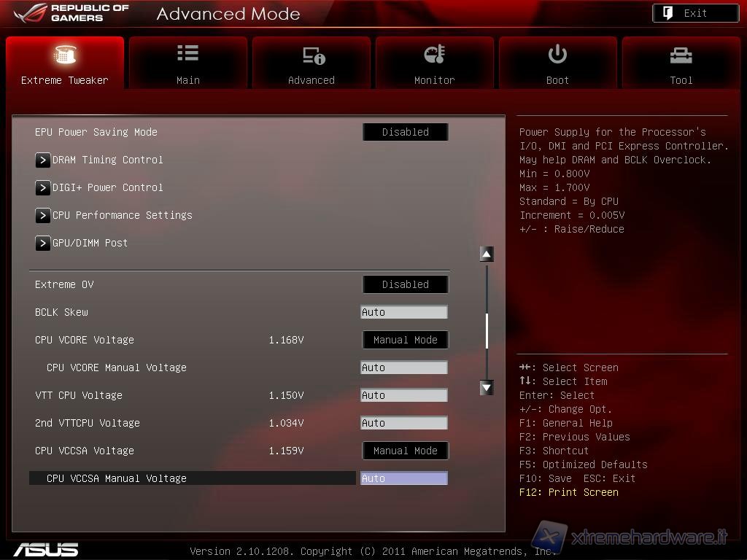This screenshot has height=560, width=747.
Task: Click the scroll down arrow
Action: 487,388
